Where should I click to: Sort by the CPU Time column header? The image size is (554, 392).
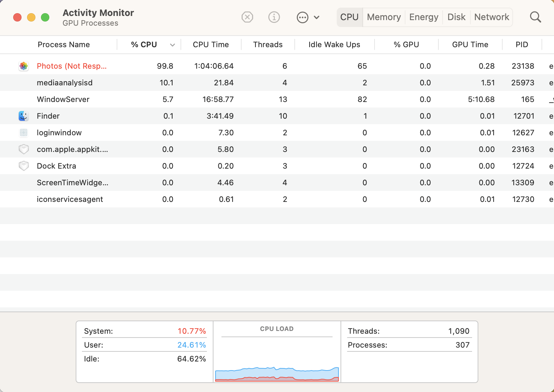211,44
